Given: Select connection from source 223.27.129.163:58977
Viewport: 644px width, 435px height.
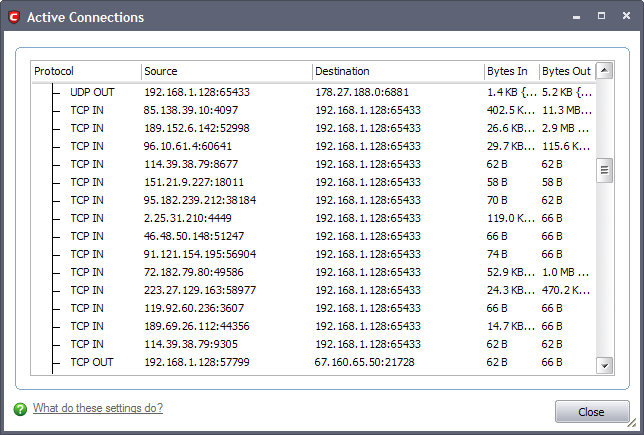Looking at the screenshot, I should coord(200,290).
